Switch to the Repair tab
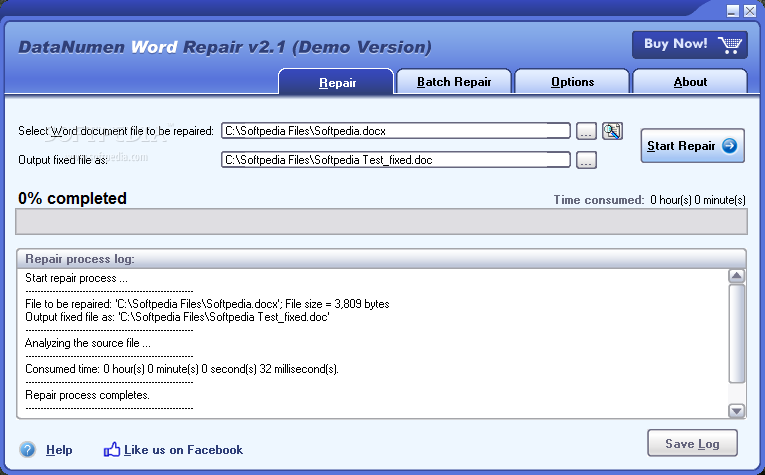This screenshot has width=765, height=475. coord(336,81)
